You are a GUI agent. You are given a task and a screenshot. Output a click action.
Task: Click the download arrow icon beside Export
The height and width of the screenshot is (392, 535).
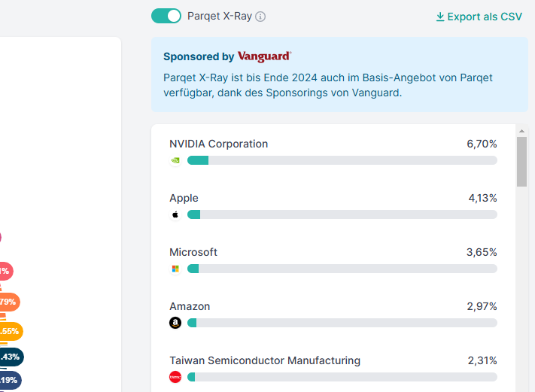tap(440, 17)
